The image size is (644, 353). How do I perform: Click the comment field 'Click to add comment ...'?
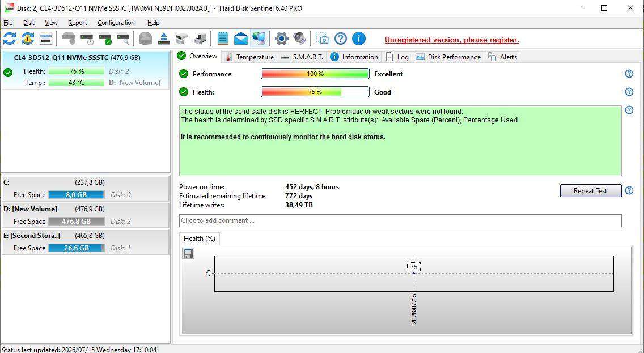click(x=400, y=220)
